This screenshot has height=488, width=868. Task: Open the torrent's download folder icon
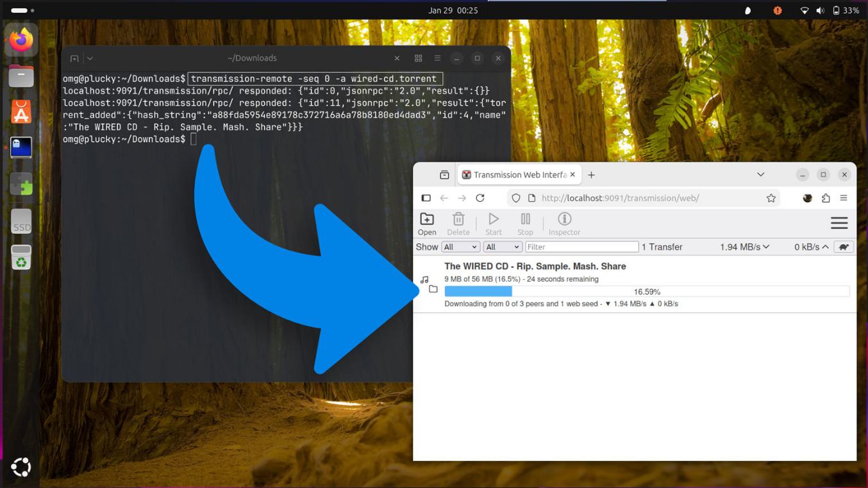433,289
